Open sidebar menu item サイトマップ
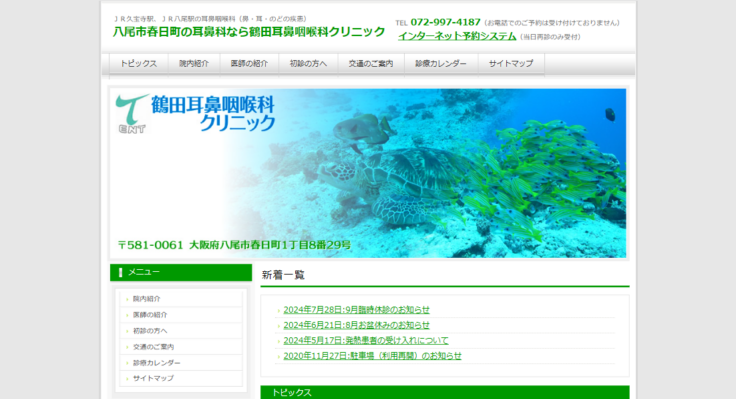Screen dimensions: 736x399 point(181,378)
